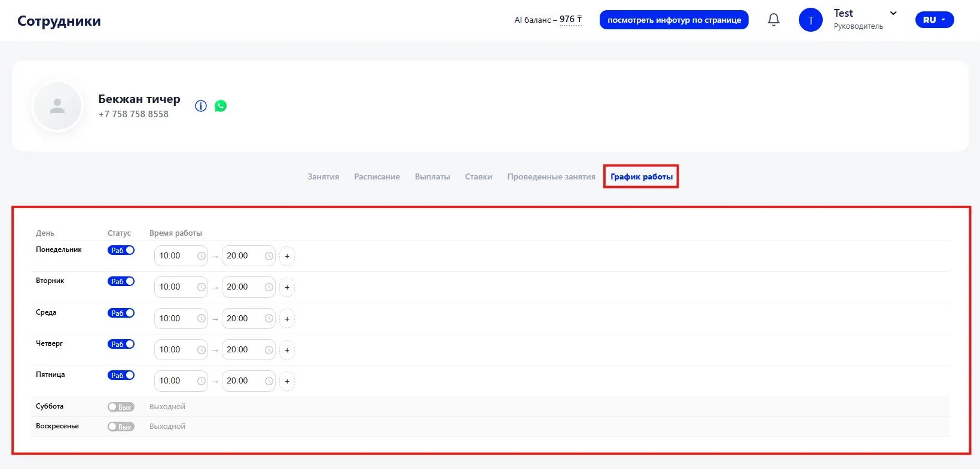The image size is (980, 469).
Task: Add time interval for Среда
Action: [x=287, y=319]
